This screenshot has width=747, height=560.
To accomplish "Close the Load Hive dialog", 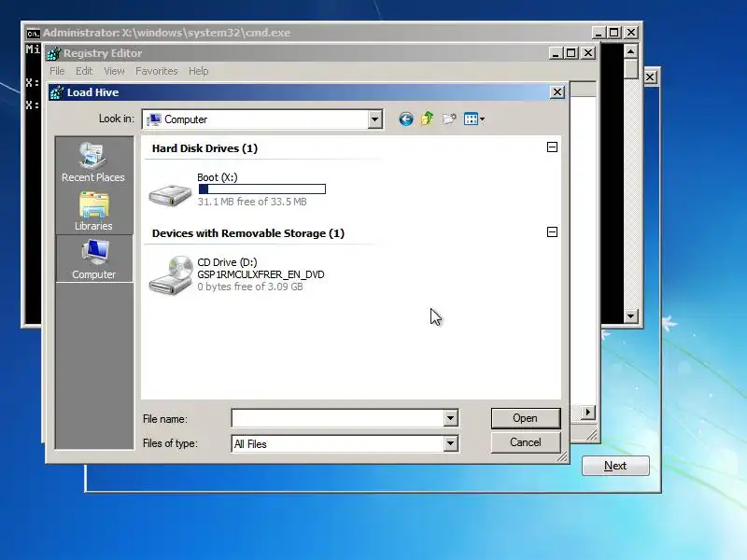I will coord(557,91).
